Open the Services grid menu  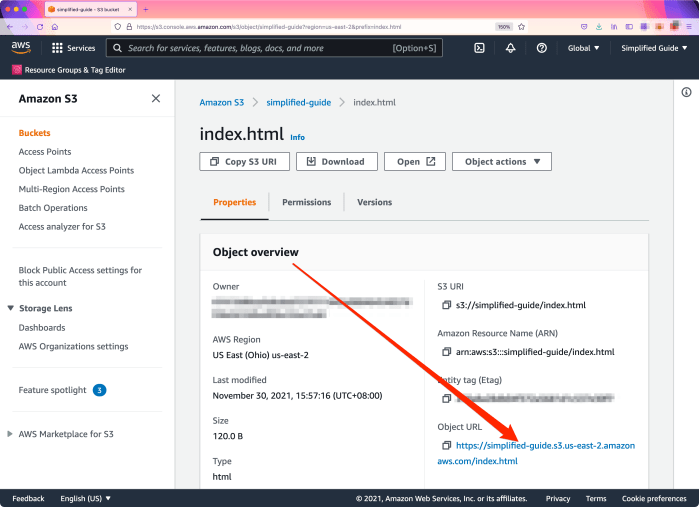click(74, 48)
